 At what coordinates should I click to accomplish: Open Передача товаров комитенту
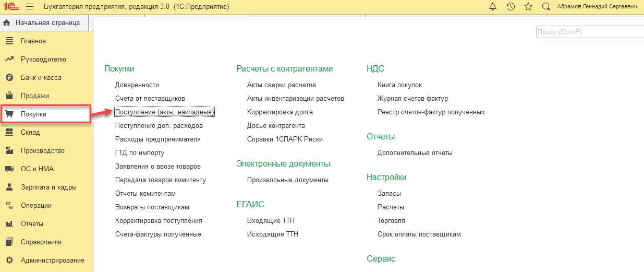161,180
